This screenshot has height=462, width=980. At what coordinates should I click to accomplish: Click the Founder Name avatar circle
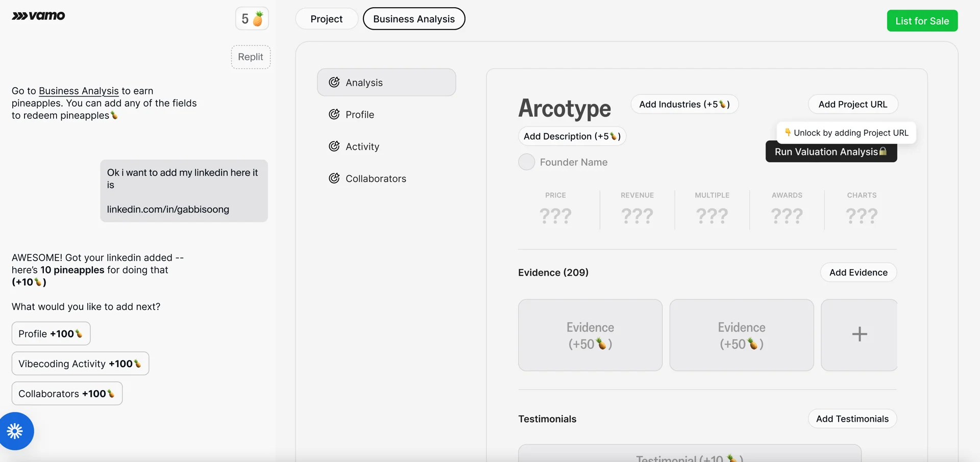pyautogui.click(x=526, y=162)
